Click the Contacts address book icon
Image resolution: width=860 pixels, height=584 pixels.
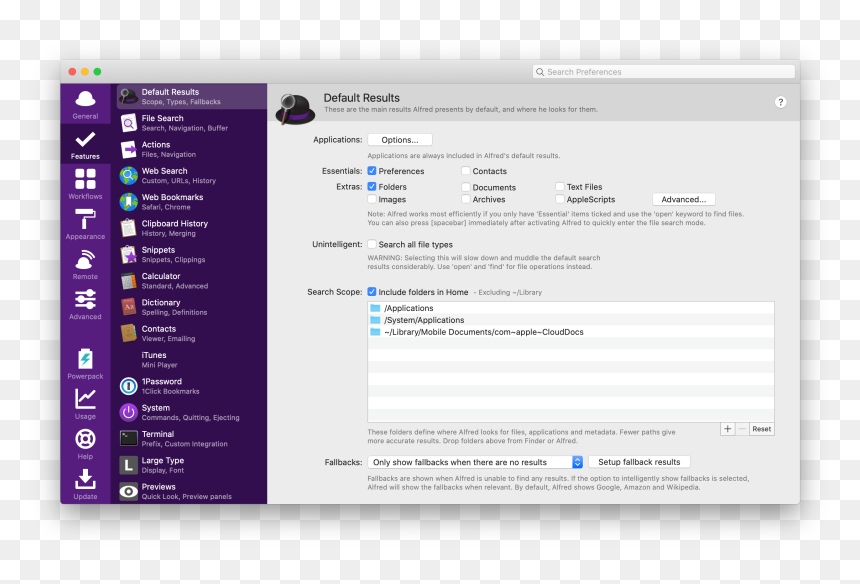[x=128, y=333]
